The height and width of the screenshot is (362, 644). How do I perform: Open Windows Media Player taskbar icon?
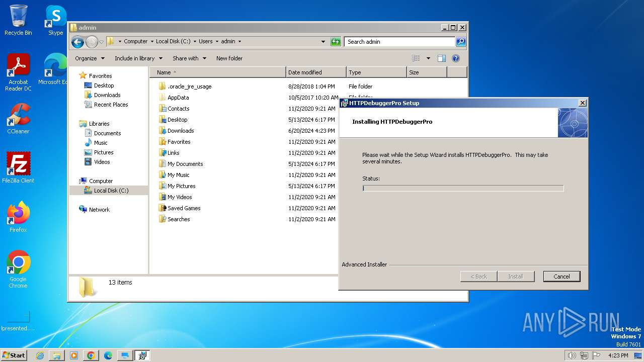point(74,355)
